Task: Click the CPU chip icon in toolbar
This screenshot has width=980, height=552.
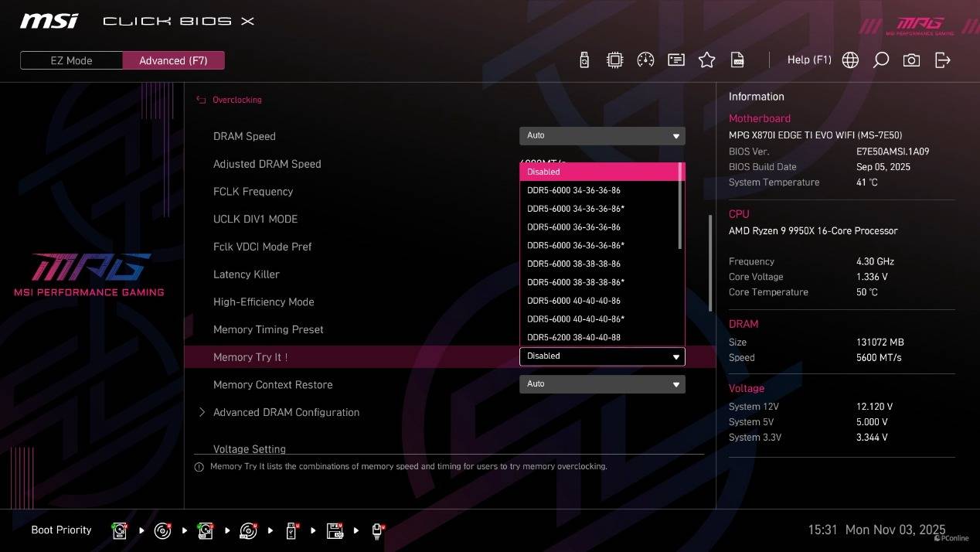Action: [x=614, y=60]
